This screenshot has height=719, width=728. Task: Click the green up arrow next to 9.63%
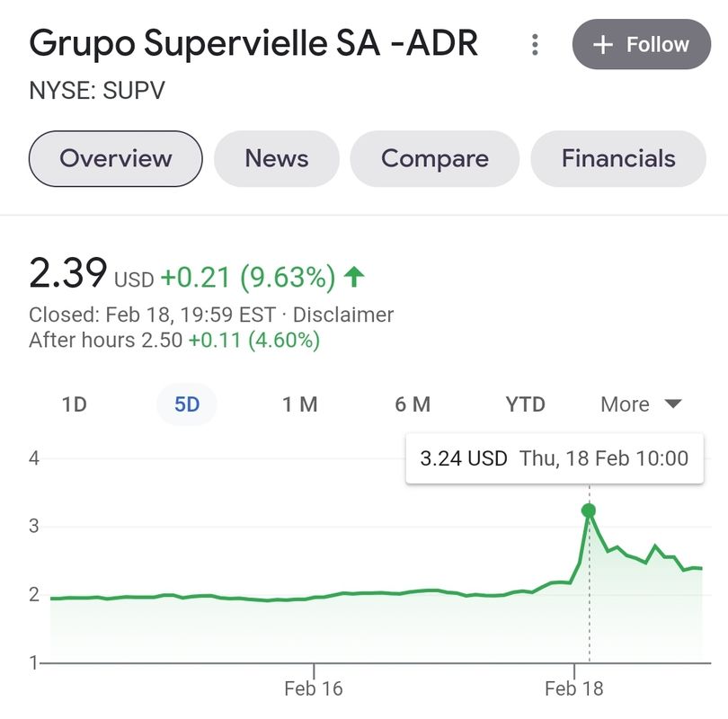354,277
